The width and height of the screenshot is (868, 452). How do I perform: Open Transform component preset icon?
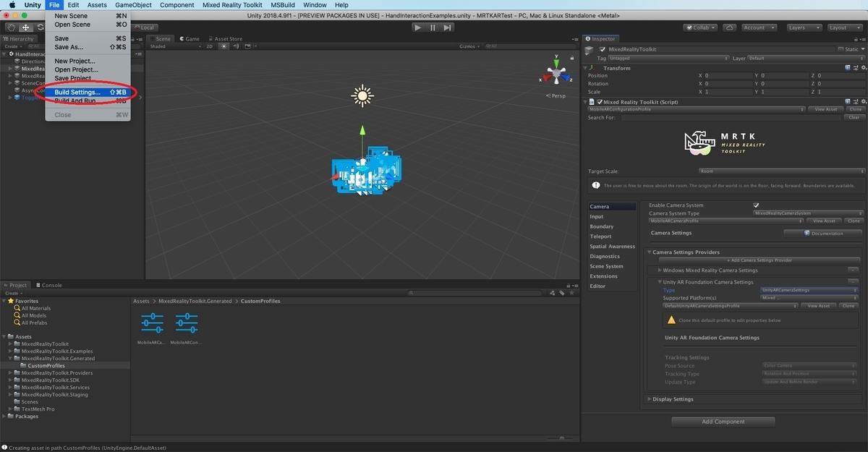(x=854, y=68)
